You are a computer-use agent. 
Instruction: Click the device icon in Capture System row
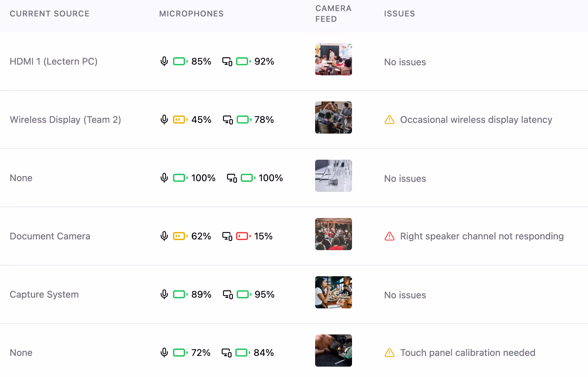pyautogui.click(x=228, y=295)
